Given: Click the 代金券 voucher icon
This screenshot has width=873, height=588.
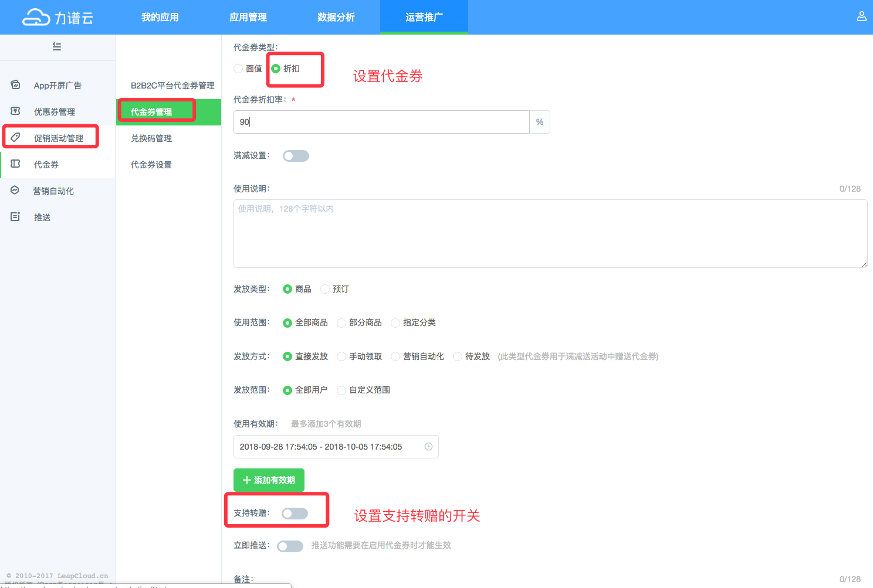Looking at the screenshot, I should click(16, 164).
